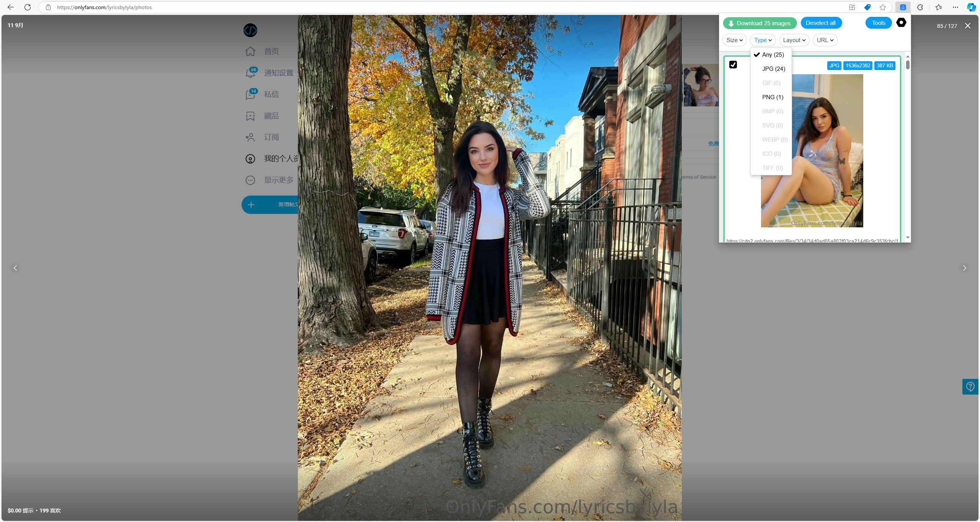
Task: Click the profile/account icon in sidebar
Action: [252, 158]
